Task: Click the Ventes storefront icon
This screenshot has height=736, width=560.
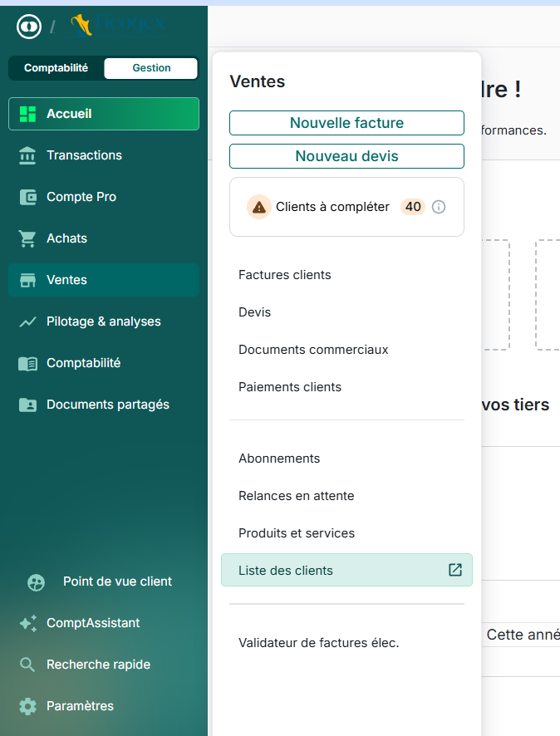Action: pyautogui.click(x=27, y=280)
